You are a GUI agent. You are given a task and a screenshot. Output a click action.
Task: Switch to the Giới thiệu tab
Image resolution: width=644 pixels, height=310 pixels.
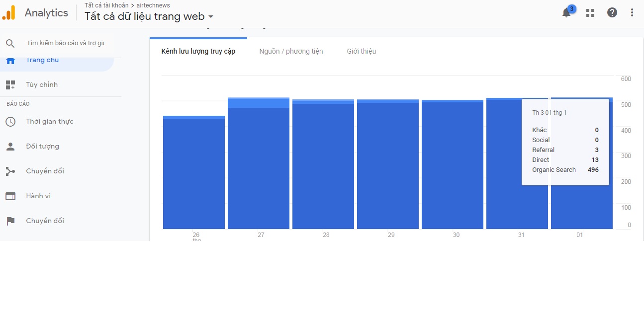coord(361,51)
